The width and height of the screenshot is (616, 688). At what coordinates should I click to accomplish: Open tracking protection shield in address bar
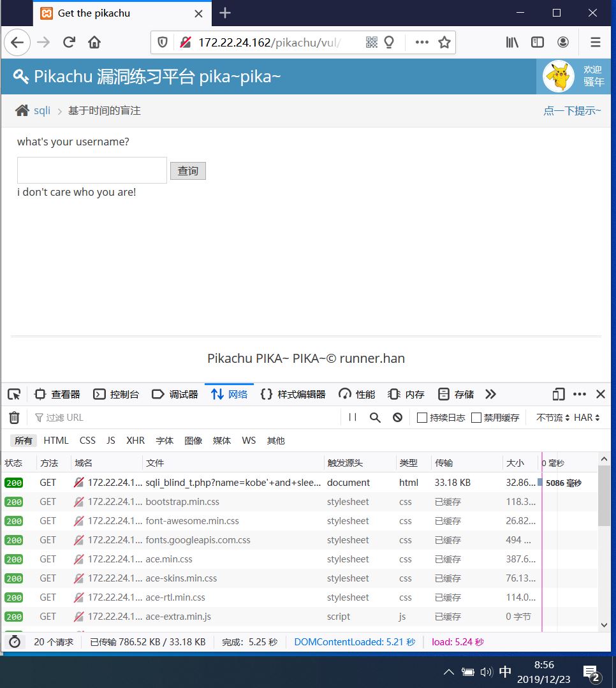163,43
